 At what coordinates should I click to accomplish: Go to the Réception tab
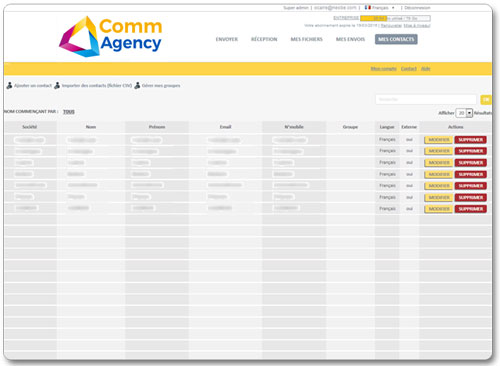tap(264, 39)
